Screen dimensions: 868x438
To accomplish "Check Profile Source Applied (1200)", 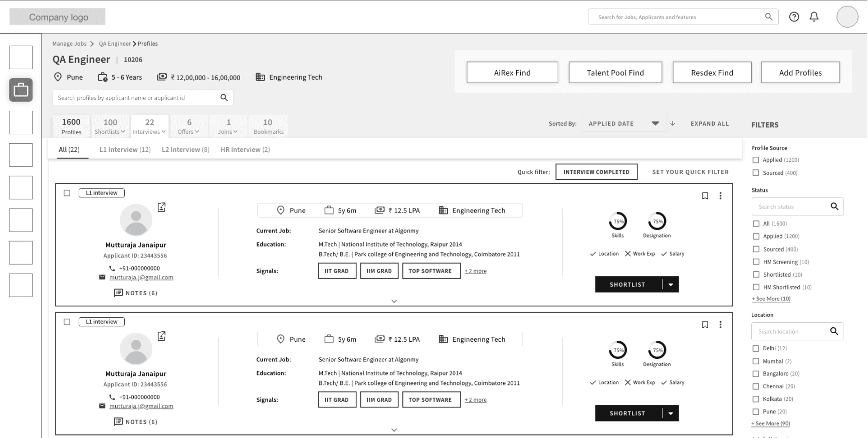I will click(x=756, y=160).
